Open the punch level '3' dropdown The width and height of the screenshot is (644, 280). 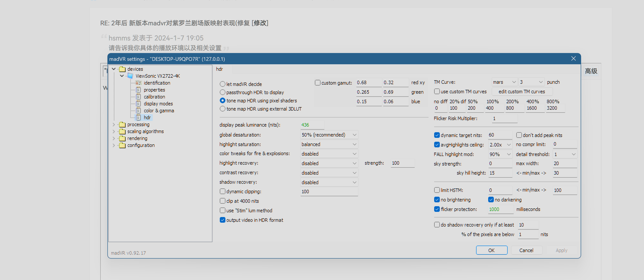pyautogui.click(x=531, y=82)
